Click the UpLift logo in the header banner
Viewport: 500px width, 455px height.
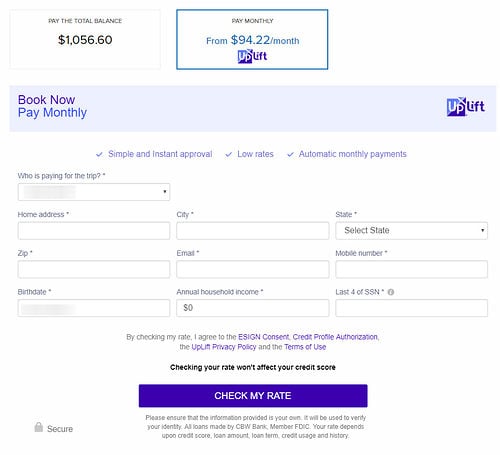pos(465,107)
